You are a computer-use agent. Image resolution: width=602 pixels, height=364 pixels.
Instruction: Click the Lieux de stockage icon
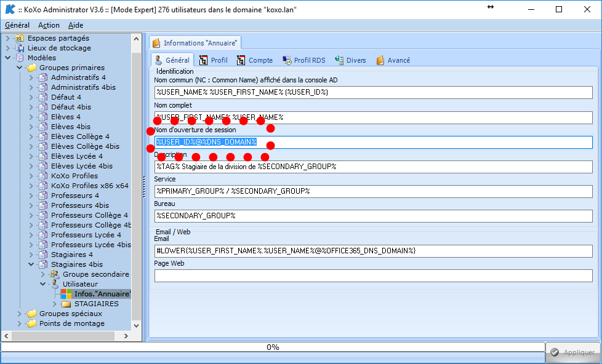pos(20,48)
